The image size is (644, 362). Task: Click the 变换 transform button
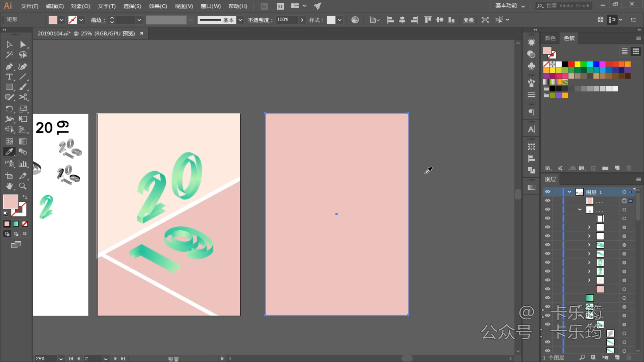[469, 20]
